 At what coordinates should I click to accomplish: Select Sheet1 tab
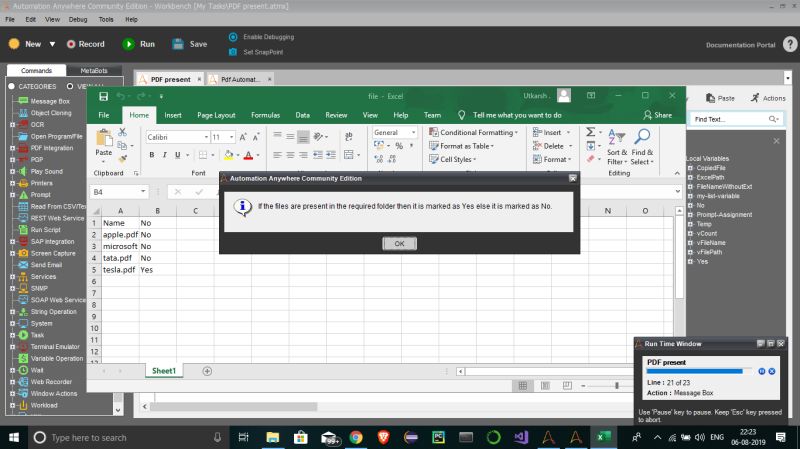(163, 371)
